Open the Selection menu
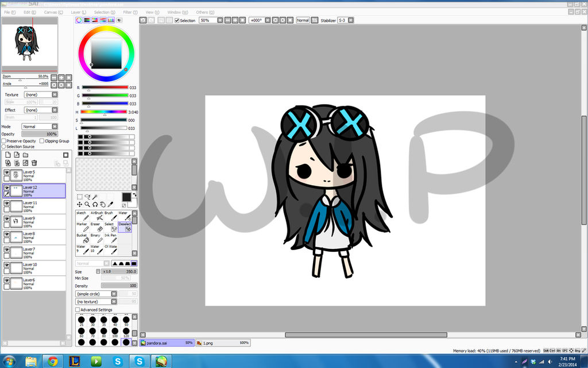This screenshot has width=588, height=368. point(105,13)
